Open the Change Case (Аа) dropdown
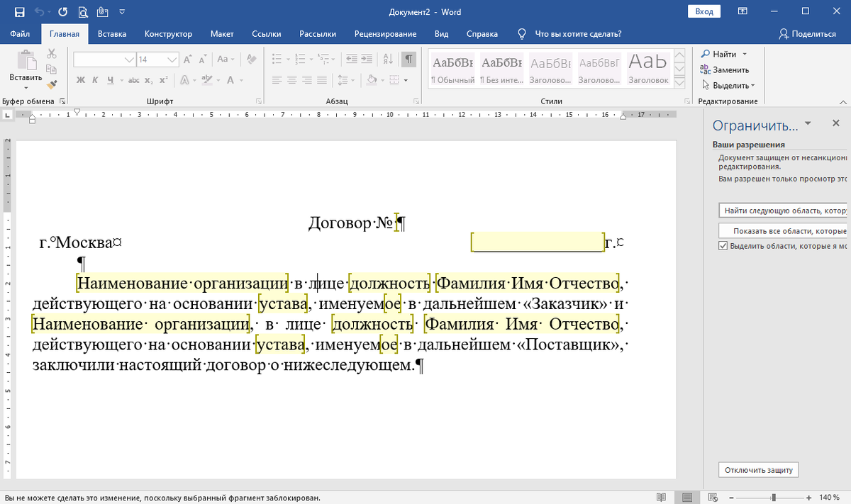 (x=226, y=60)
